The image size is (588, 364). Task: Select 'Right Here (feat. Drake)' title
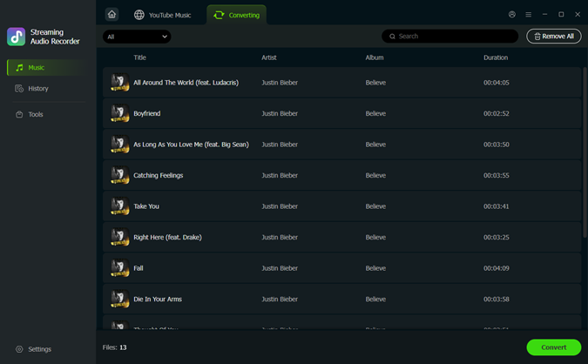167,237
